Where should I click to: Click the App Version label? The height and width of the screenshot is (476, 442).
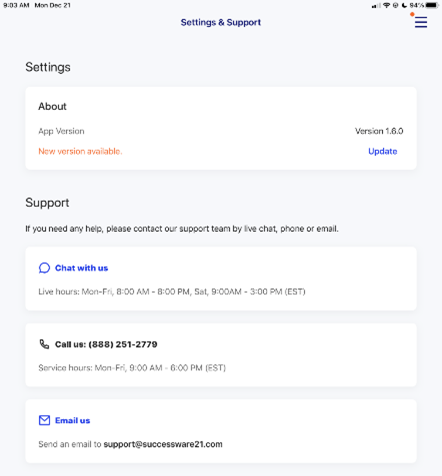(61, 131)
